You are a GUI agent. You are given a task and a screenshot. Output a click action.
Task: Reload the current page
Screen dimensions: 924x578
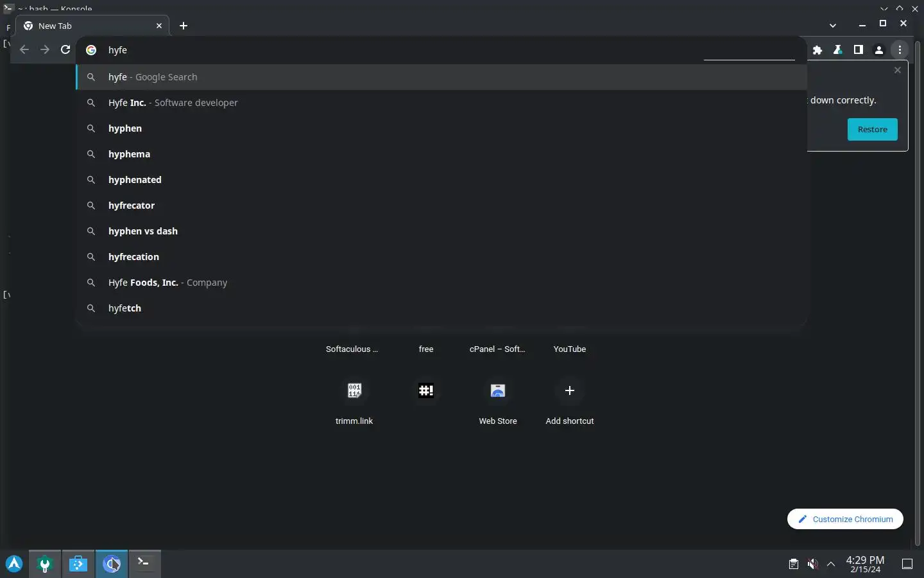65,49
